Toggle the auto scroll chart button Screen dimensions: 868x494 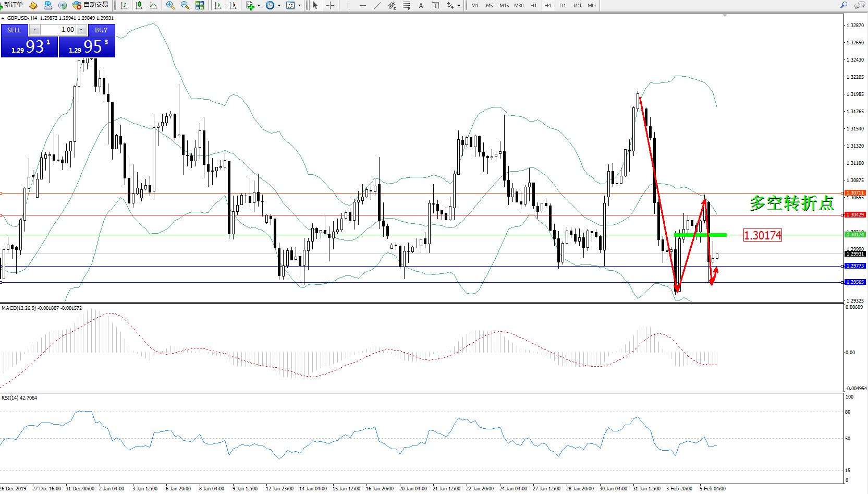click(x=218, y=5)
